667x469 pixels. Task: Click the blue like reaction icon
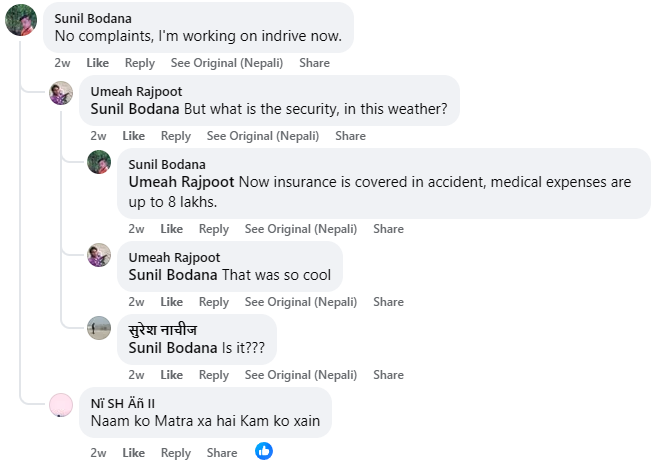coord(264,451)
